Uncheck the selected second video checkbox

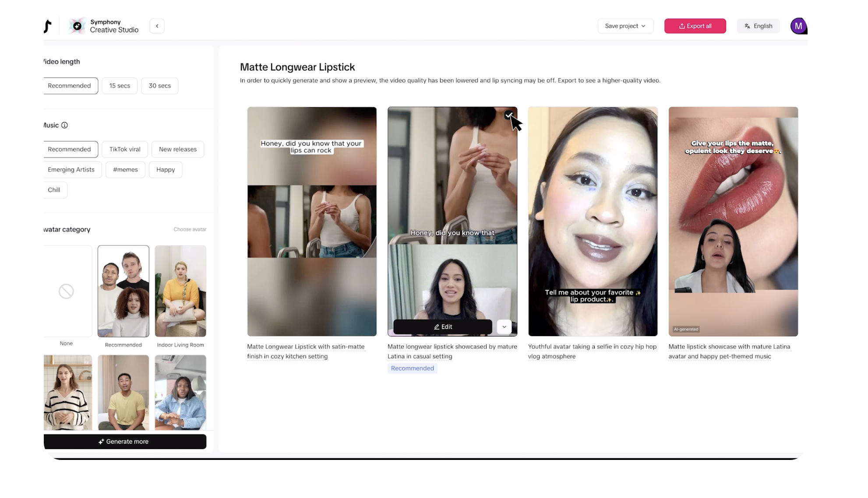(508, 116)
